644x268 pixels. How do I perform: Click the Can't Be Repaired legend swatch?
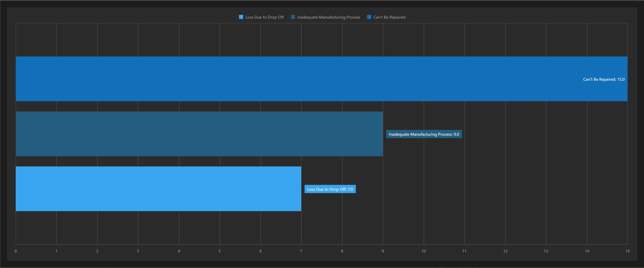[369, 17]
